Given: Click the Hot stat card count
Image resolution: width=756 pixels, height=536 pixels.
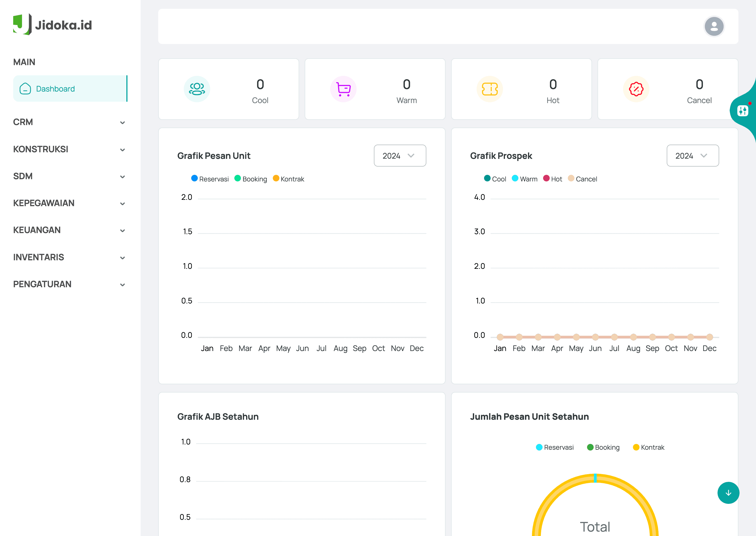Looking at the screenshot, I should click(x=553, y=84).
